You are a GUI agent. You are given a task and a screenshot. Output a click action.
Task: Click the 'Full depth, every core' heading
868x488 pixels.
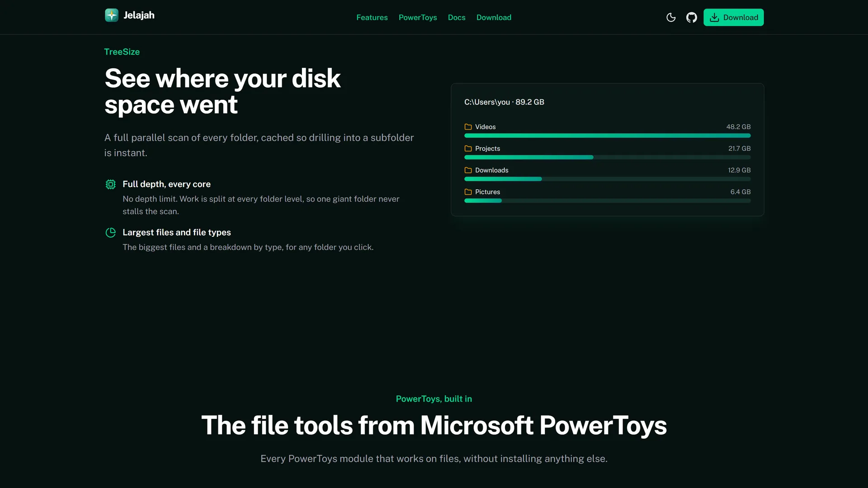[x=166, y=184]
